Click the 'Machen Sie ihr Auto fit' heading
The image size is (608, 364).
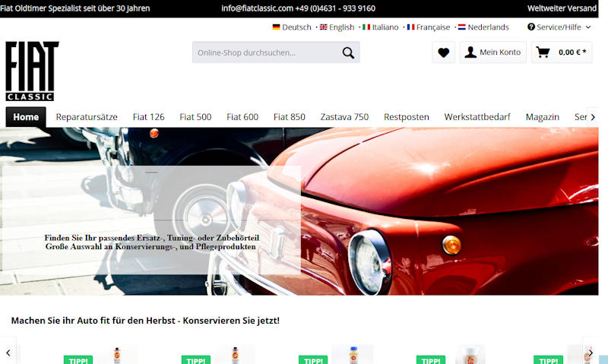click(x=145, y=321)
